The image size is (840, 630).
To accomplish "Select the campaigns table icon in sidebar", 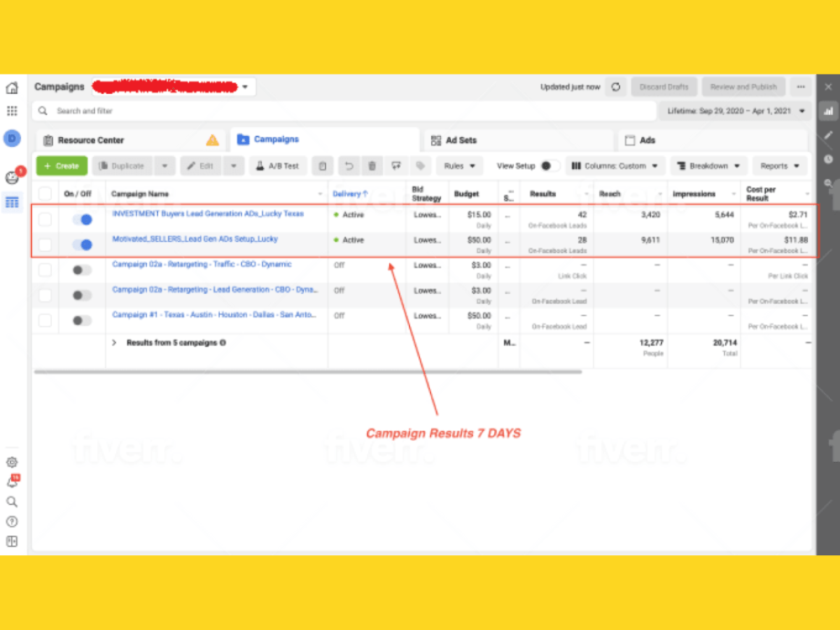I will pos(12,202).
